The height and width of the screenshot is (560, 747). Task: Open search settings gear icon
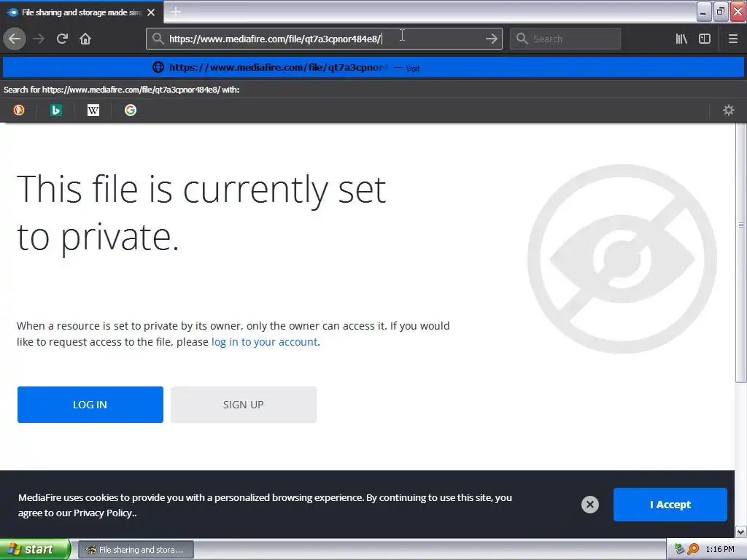[x=729, y=110]
